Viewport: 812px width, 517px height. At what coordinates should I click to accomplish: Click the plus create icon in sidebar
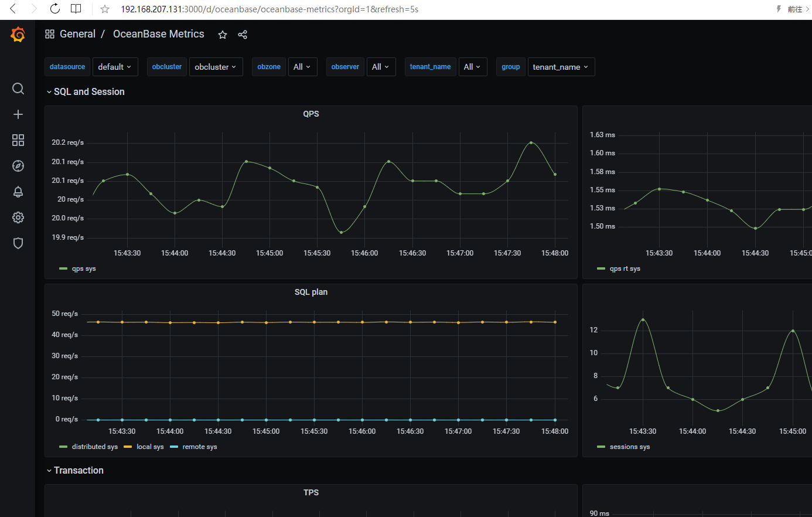click(x=18, y=114)
